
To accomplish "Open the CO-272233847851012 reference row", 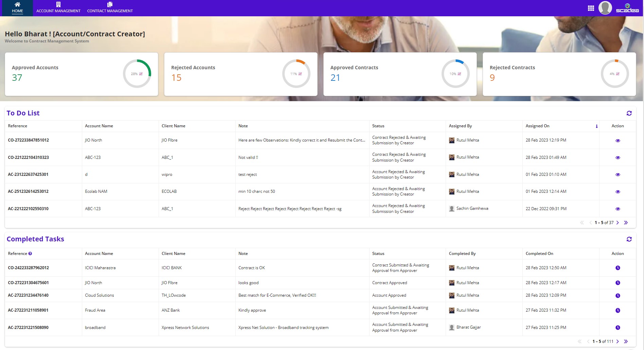I will tap(28, 140).
